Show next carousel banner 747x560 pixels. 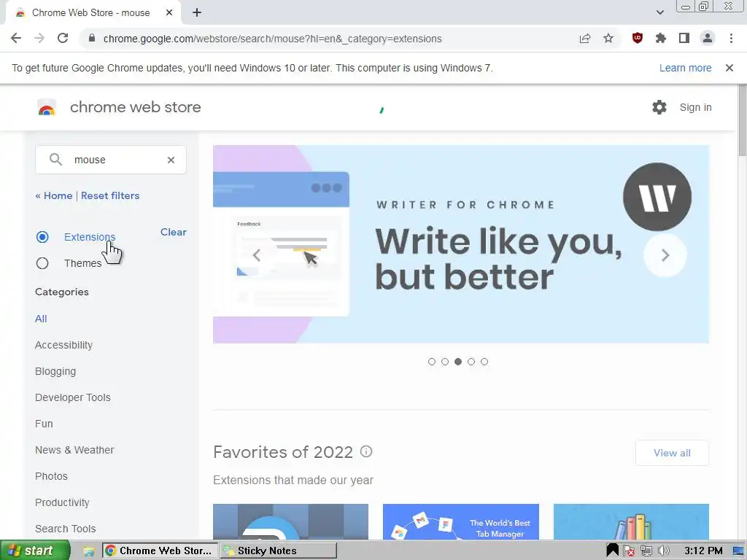tap(665, 255)
